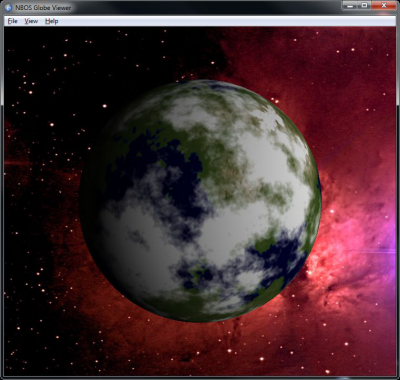Viewport: 400px width, 380px height.
Task: Click the bright star left of the globe's top
Action: [105, 106]
